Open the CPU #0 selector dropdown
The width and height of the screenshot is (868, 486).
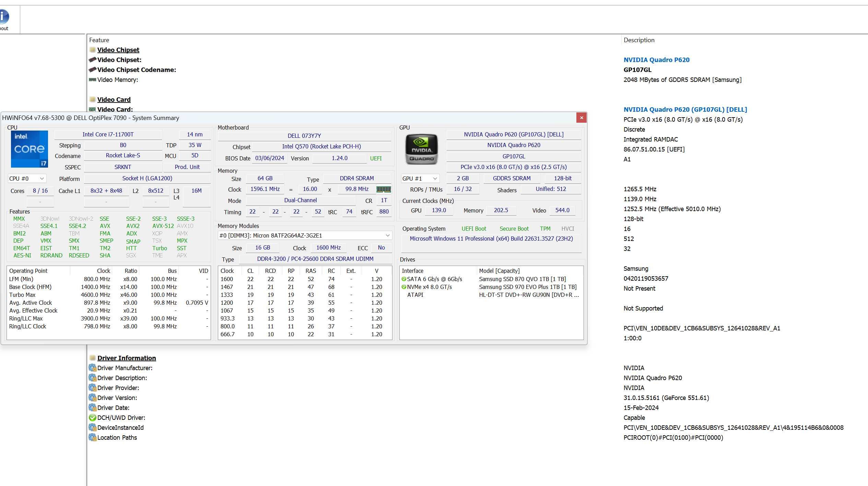coord(27,179)
